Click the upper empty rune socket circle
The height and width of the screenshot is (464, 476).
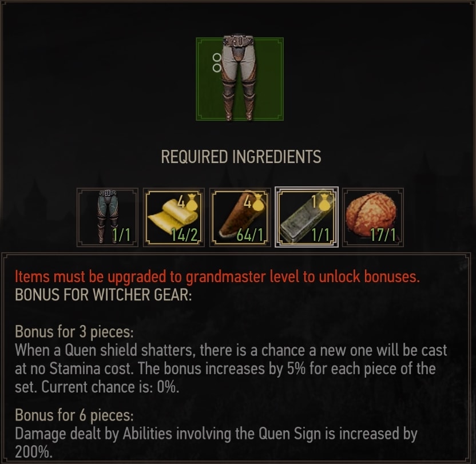pyautogui.click(x=217, y=57)
